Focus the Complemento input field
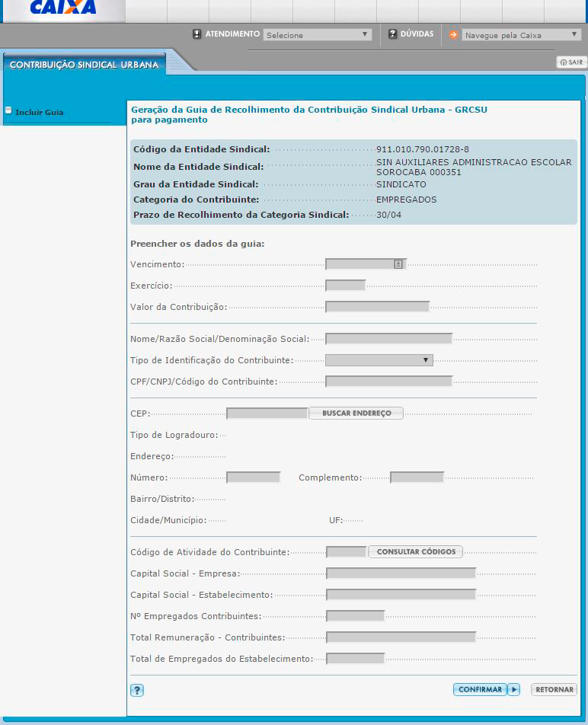The image size is (588, 725). 417,477
